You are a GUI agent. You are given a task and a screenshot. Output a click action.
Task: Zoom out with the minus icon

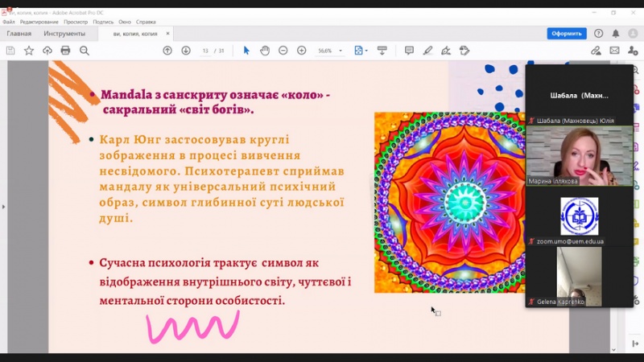[x=283, y=51]
